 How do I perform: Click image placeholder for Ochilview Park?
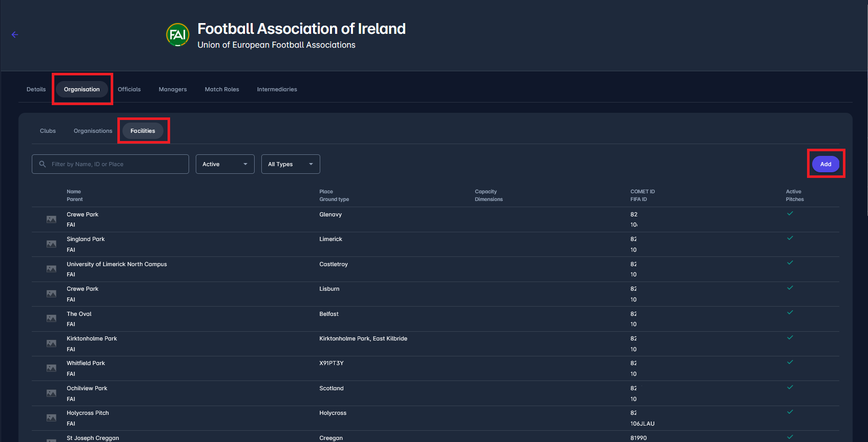click(x=51, y=393)
